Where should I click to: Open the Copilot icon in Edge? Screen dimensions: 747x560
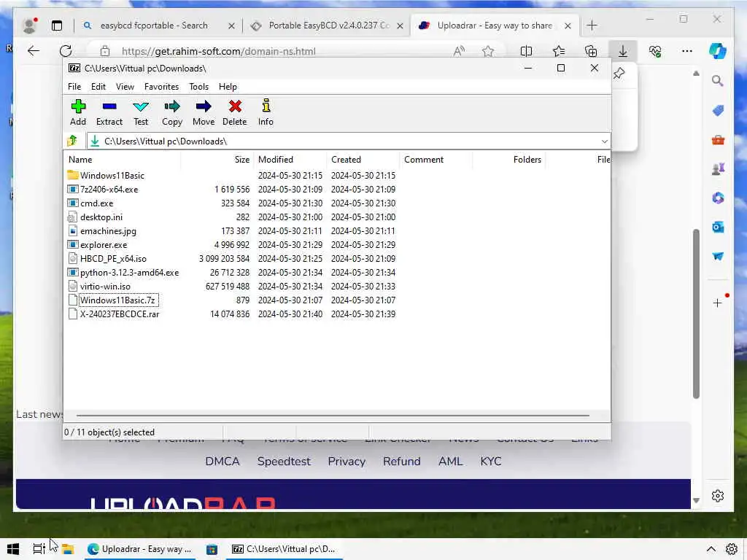(718, 51)
